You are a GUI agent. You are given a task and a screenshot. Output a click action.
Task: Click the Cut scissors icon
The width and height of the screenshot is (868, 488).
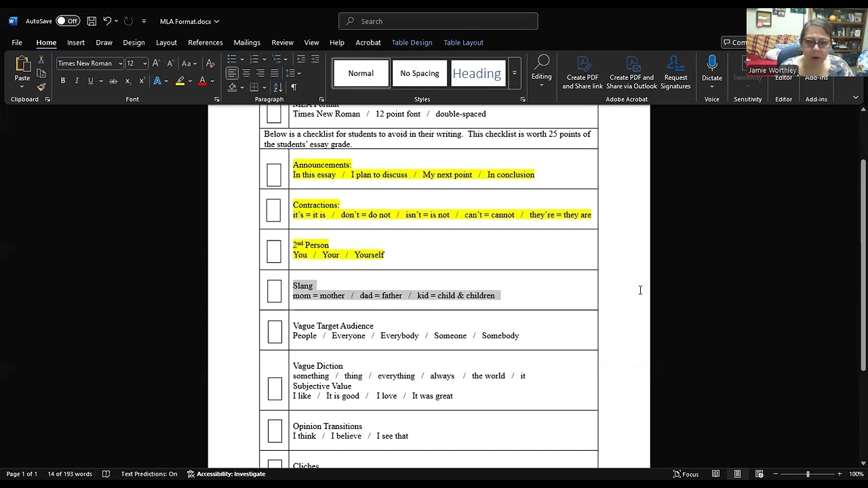41,60
